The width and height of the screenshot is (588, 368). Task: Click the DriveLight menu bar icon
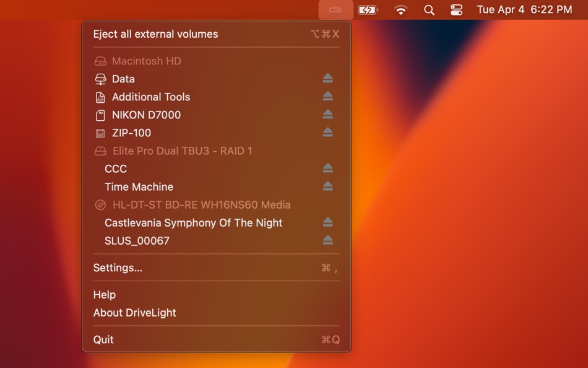coord(335,10)
